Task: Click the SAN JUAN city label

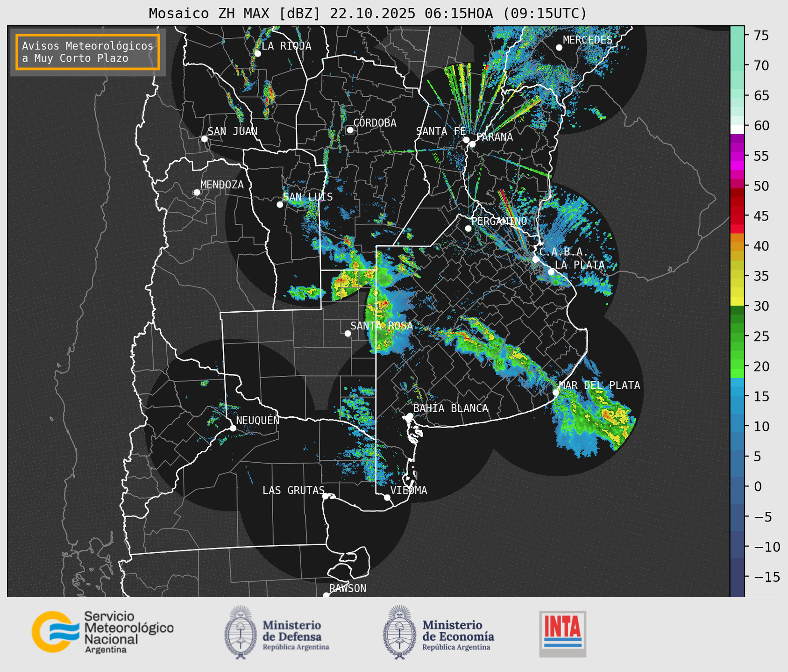Action: (233, 131)
